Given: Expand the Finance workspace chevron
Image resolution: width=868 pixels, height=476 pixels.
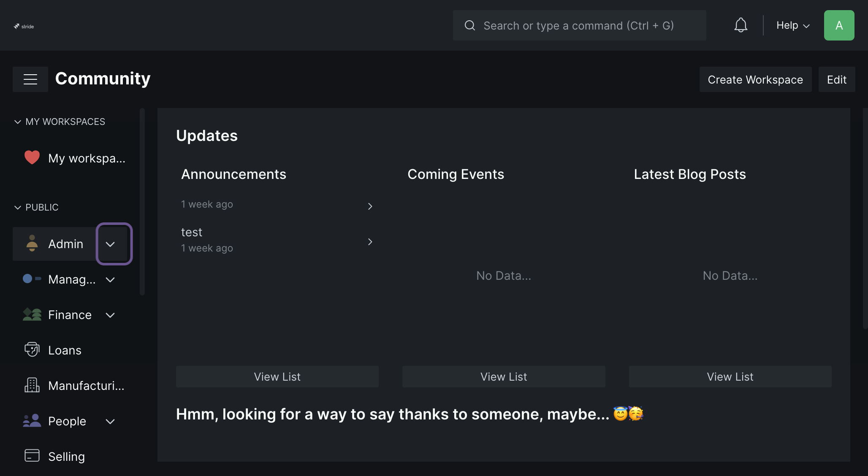Looking at the screenshot, I should [x=110, y=315].
